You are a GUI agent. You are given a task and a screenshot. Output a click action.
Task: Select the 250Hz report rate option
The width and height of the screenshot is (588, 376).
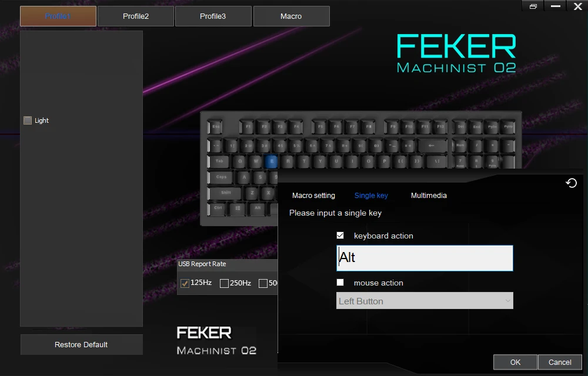pyautogui.click(x=224, y=283)
